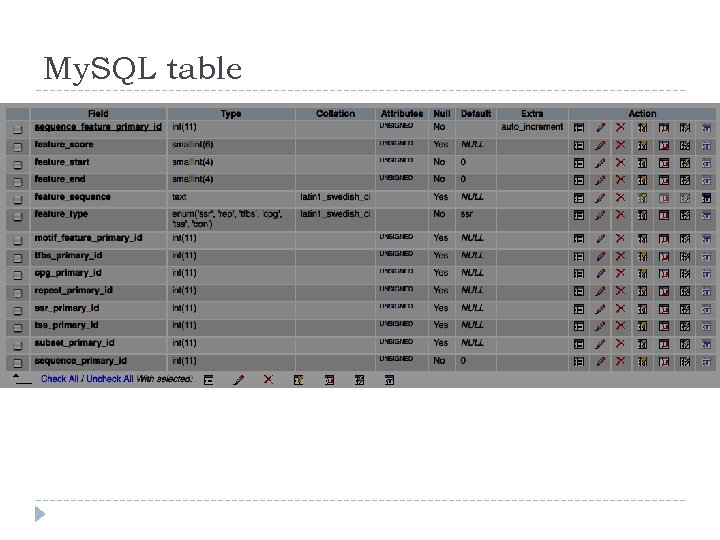Select the cpg_primary_id row checkbox
Screen dimensions: 720x540
click(17, 275)
